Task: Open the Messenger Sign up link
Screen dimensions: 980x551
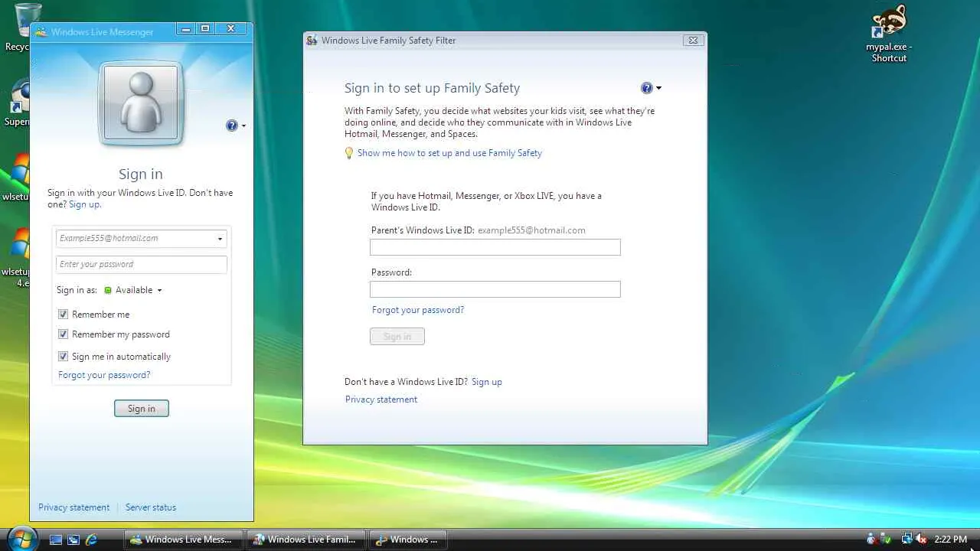Action: point(84,204)
